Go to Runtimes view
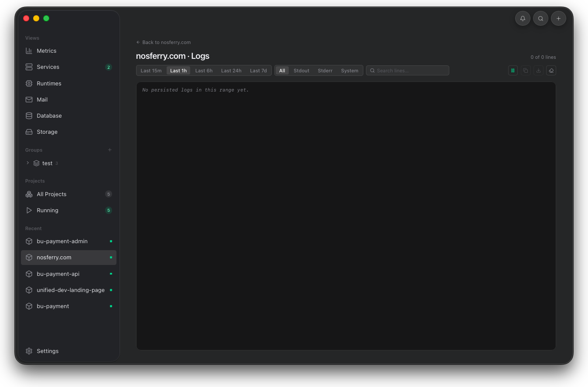Image resolution: width=588 pixels, height=387 pixels. (68, 83)
